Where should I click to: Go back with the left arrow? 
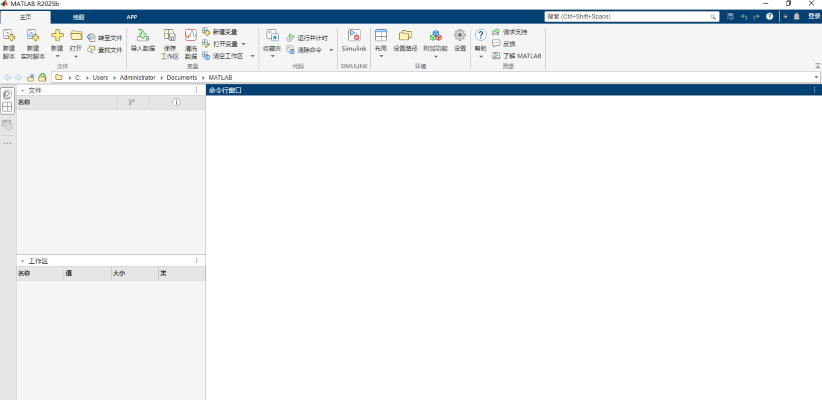click(7, 77)
